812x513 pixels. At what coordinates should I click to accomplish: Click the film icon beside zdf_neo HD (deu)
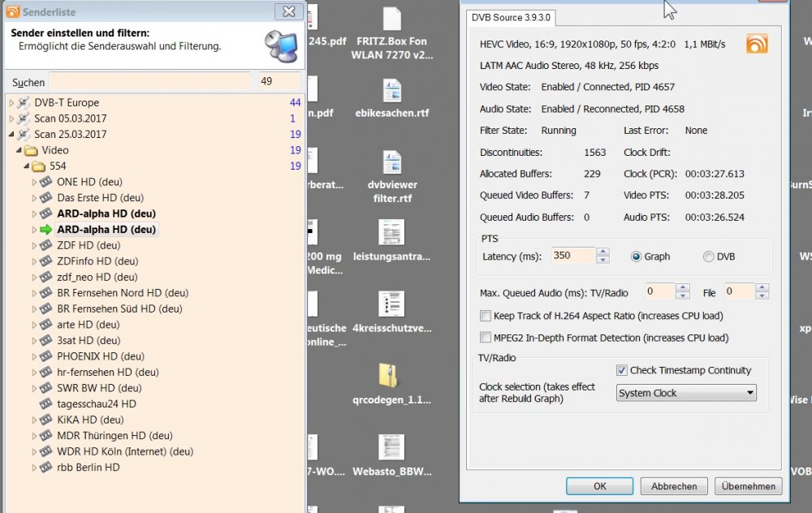46,277
